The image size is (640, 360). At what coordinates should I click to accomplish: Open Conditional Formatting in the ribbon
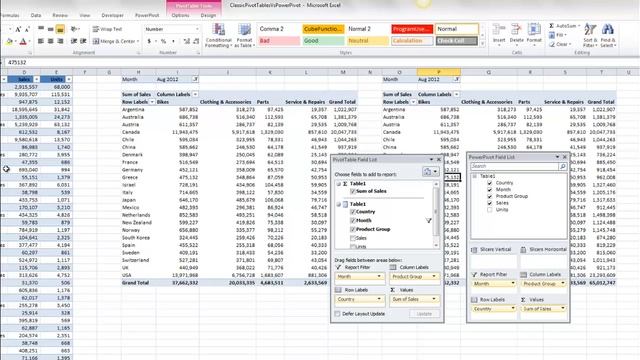(219, 35)
